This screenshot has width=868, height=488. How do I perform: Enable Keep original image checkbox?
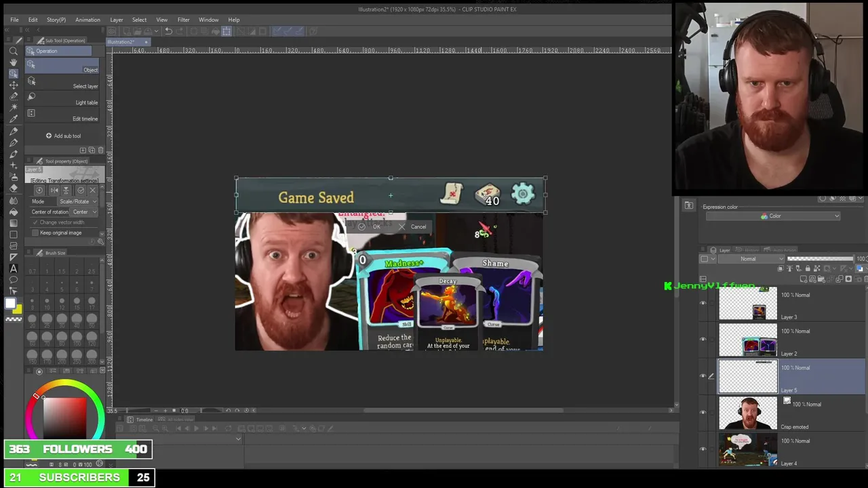(x=35, y=232)
